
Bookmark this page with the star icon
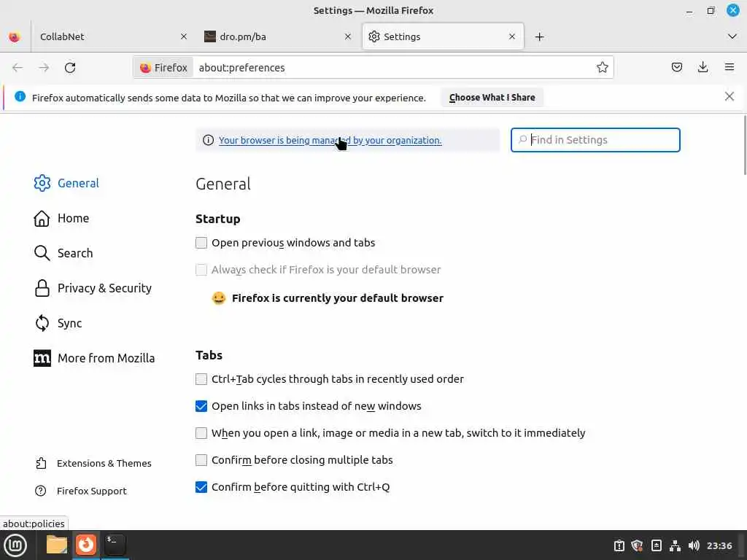602,67
